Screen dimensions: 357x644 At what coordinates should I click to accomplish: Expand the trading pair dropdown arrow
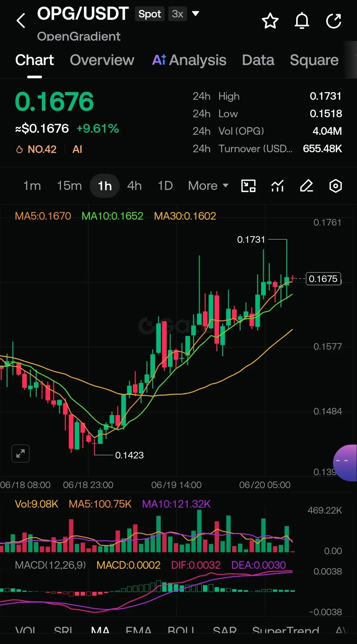pyautogui.click(x=195, y=14)
